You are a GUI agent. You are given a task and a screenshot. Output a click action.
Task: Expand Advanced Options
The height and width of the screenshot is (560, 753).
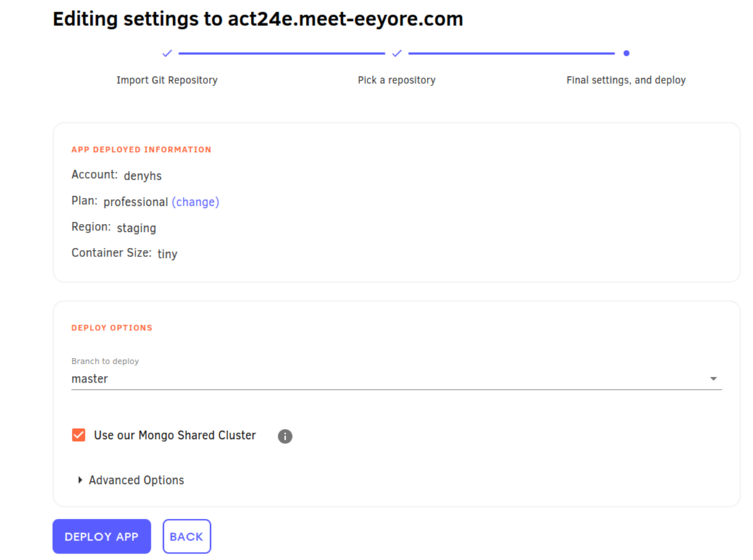[131, 480]
